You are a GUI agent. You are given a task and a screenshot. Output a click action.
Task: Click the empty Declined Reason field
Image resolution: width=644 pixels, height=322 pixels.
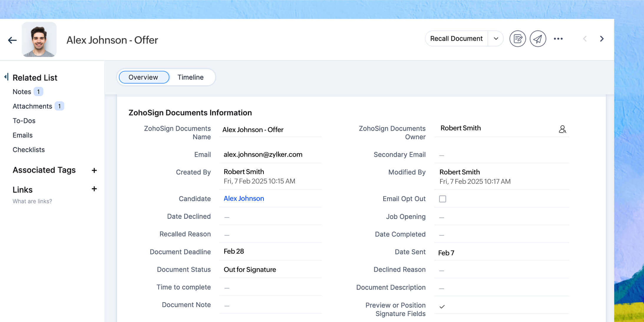501,270
